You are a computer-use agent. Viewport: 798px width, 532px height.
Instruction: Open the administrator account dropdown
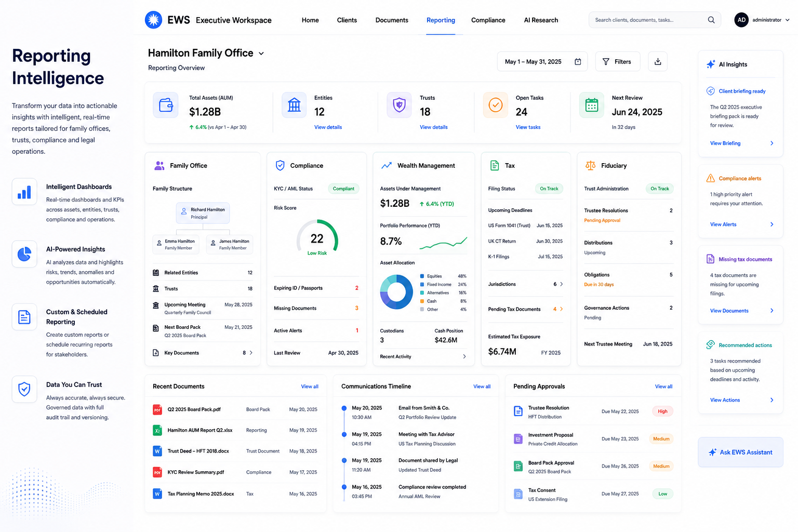[787, 20]
